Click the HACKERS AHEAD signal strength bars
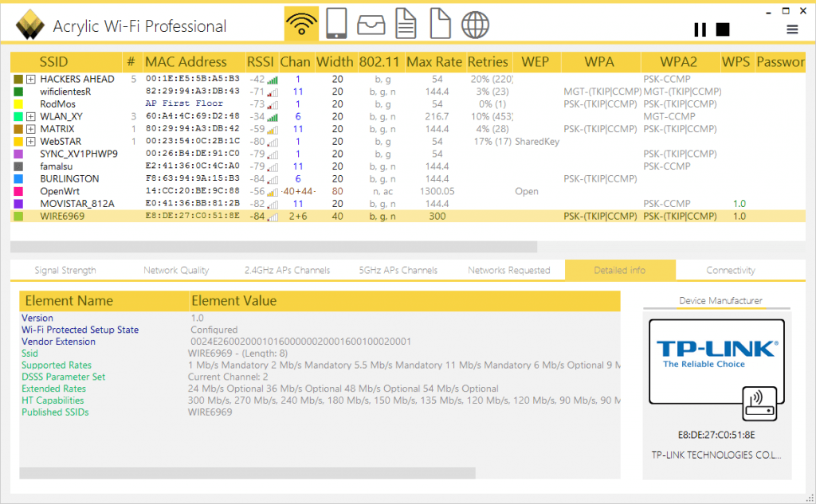The image size is (816, 504). [x=273, y=80]
